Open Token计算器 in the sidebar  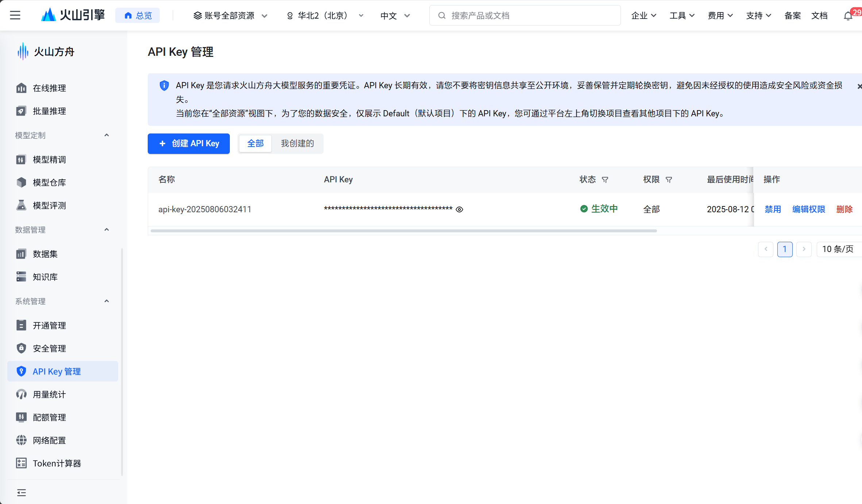click(57, 463)
